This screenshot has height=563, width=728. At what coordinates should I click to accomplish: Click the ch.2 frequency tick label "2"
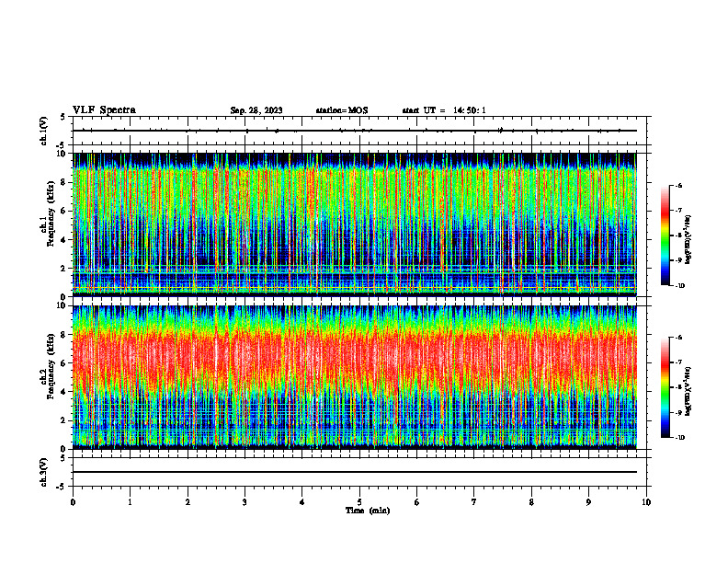coord(64,420)
